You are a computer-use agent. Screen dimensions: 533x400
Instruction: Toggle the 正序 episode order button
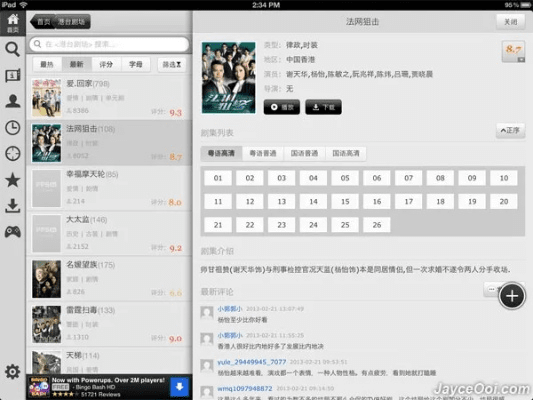(x=510, y=131)
